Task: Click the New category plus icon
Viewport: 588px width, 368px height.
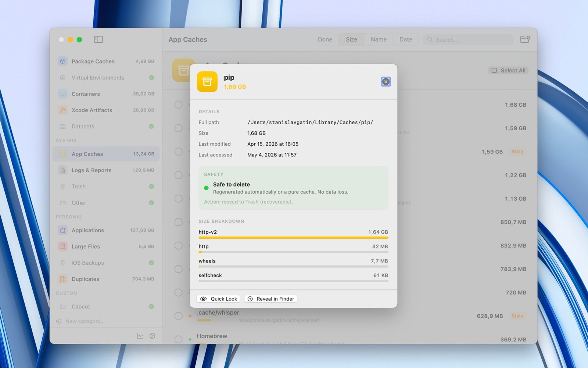Action: pos(59,321)
